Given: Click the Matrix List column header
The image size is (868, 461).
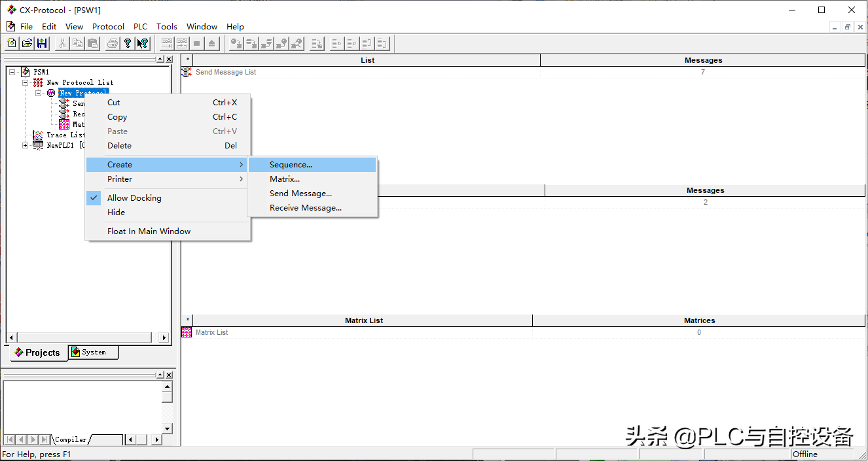Looking at the screenshot, I should pos(363,320).
